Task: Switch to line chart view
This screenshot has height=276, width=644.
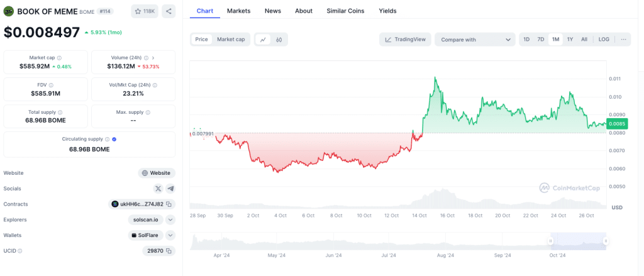Action: tap(264, 40)
